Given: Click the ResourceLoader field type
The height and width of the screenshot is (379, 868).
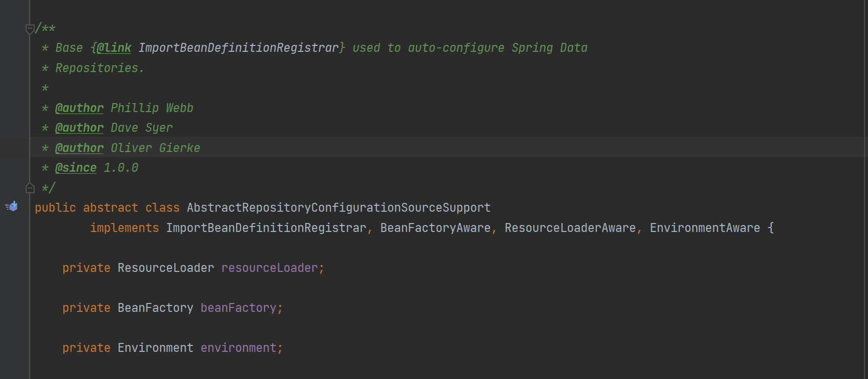Looking at the screenshot, I should point(166,268).
